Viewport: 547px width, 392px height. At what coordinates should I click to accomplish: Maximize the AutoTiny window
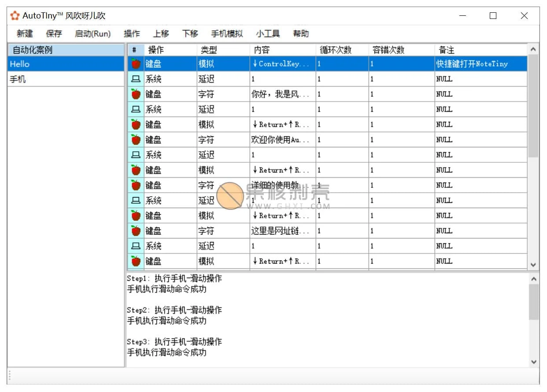click(x=493, y=16)
